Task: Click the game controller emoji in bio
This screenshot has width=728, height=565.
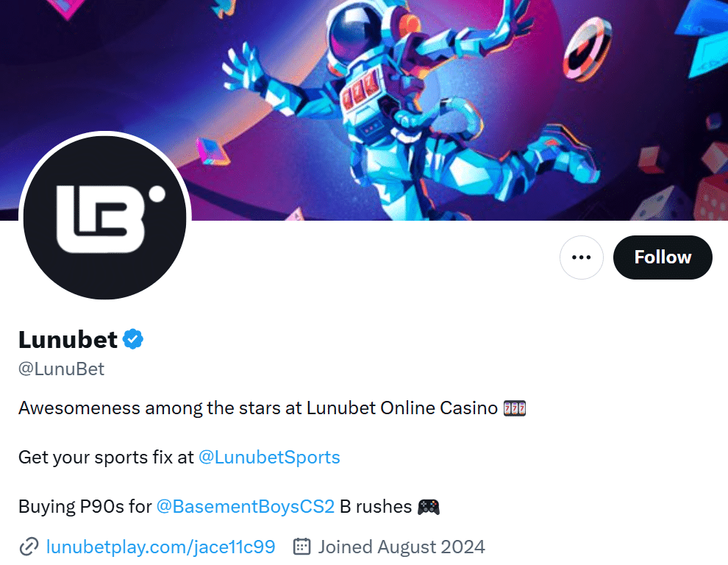Action: click(429, 506)
